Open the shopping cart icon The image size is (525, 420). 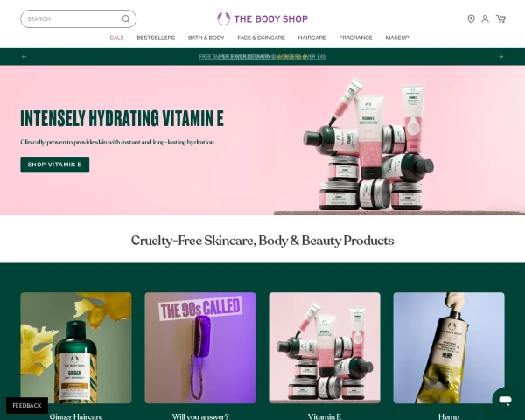[x=500, y=18]
